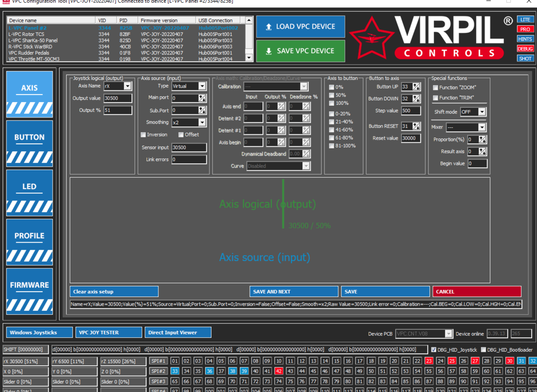This screenshot has height=392, width=537.
Task: Check DBG_HID_Bootloader checkbox
Action: point(484,350)
